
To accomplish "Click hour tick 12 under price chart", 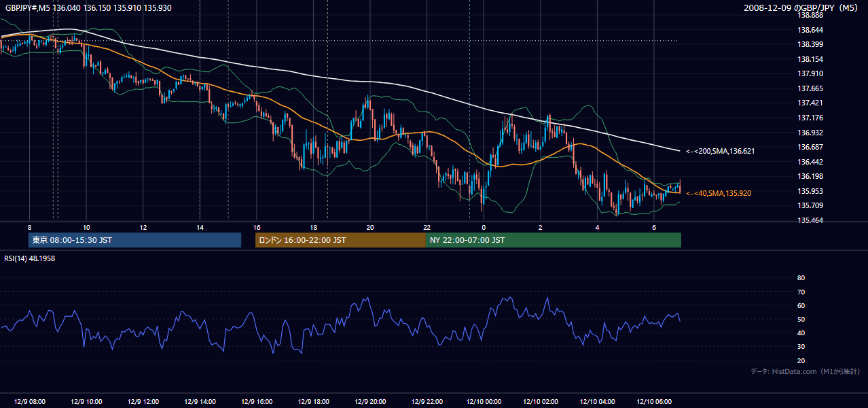I will tap(143, 227).
